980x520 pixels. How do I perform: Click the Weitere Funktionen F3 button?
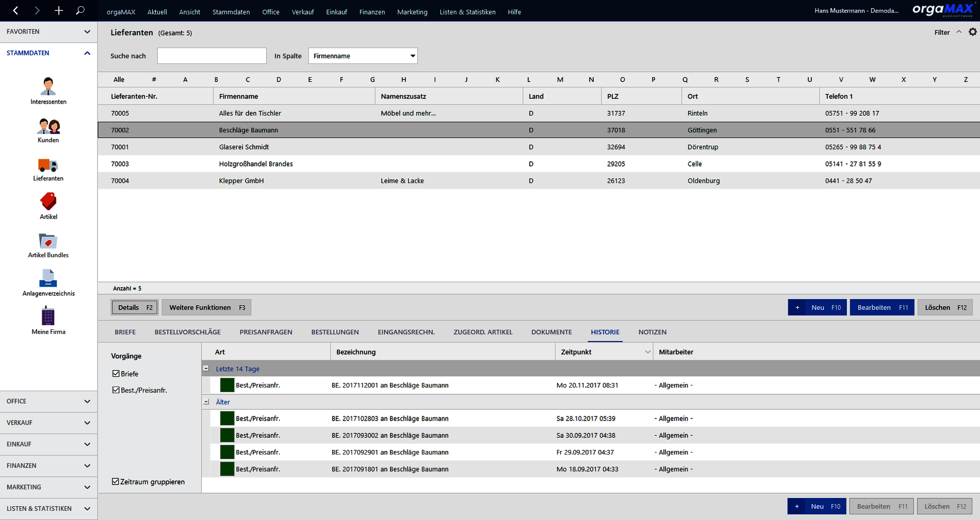[x=207, y=308]
